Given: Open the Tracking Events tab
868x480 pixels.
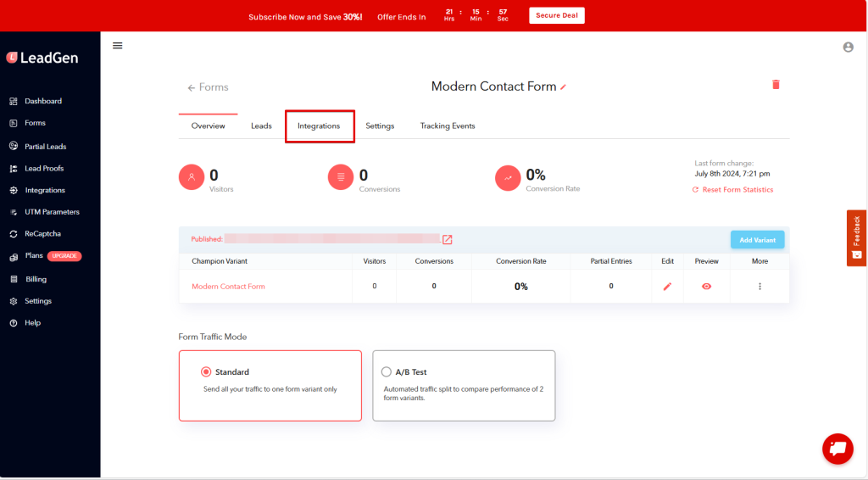Looking at the screenshot, I should click(447, 126).
